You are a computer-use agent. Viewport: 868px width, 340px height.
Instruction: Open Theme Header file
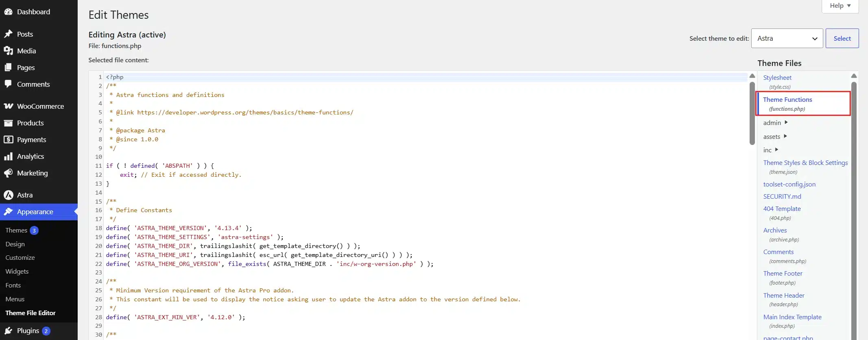pos(784,295)
